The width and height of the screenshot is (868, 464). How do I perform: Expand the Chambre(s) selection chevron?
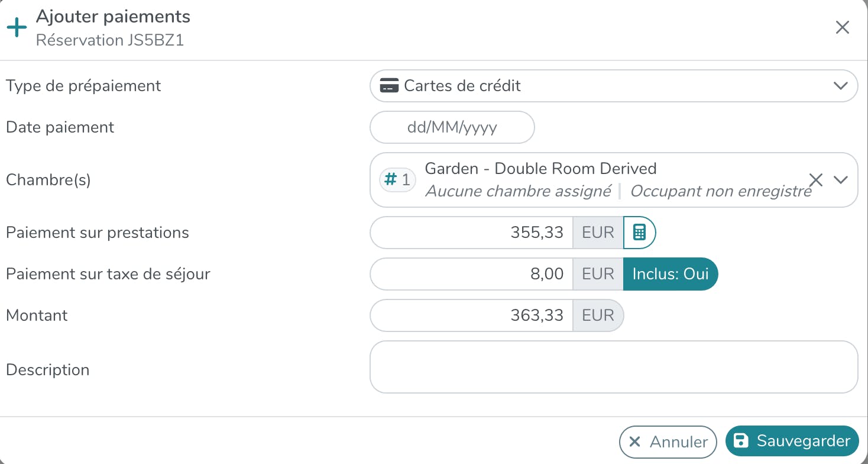tap(840, 180)
